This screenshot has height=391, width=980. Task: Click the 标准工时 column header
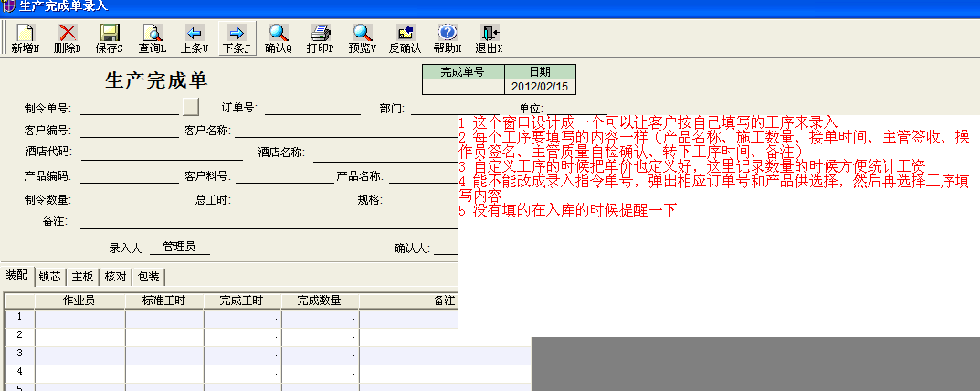click(164, 301)
